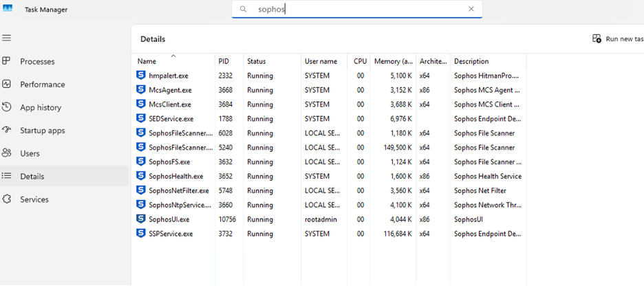
Task: Click shield icon of SophosFileScanner PID 5240
Action: [141, 147]
